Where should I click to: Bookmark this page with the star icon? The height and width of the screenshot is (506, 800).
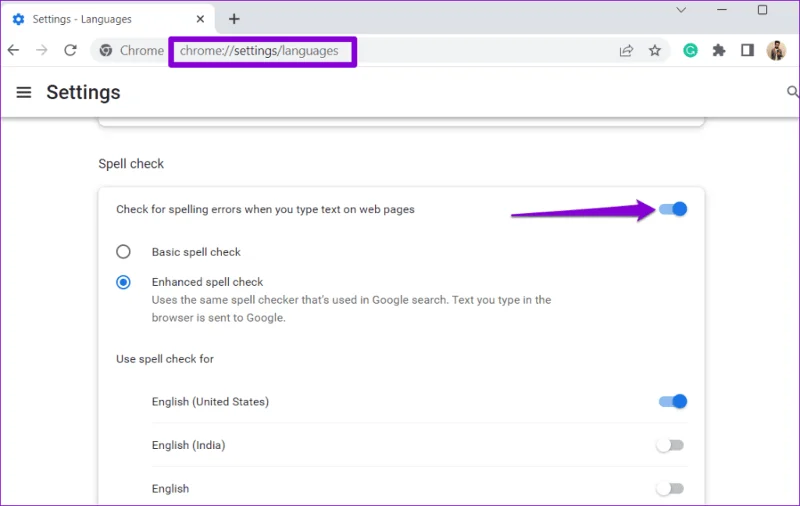click(x=655, y=50)
